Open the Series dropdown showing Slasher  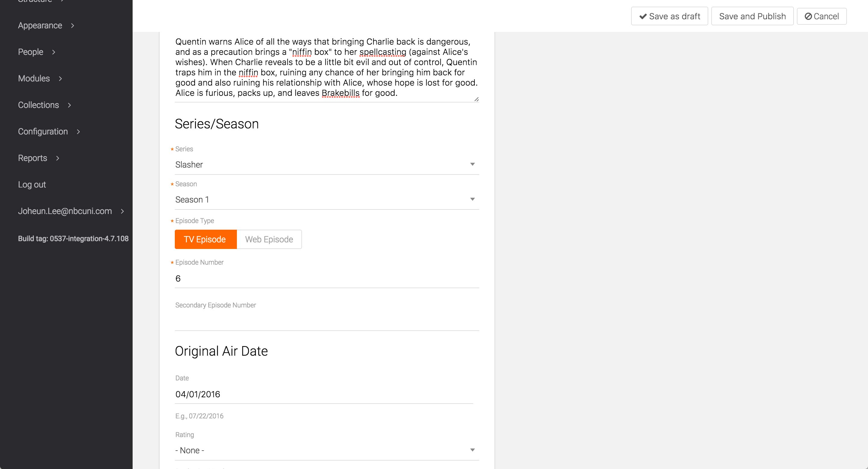tap(326, 164)
